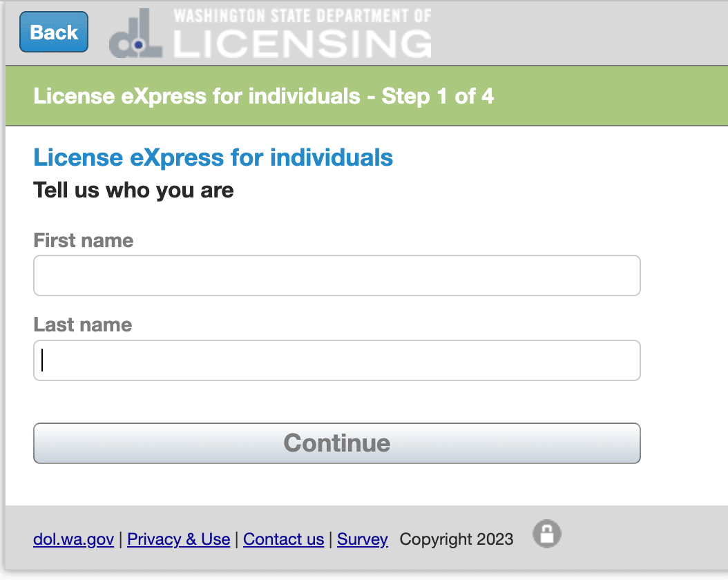Screen dimensions: 728x580
Task: Focus the First name input field
Action: pos(336,275)
